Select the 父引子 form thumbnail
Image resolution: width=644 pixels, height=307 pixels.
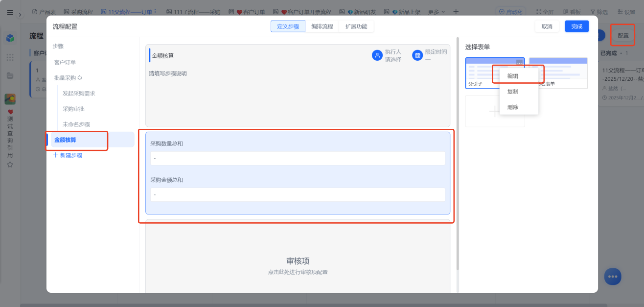click(x=495, y=73)
